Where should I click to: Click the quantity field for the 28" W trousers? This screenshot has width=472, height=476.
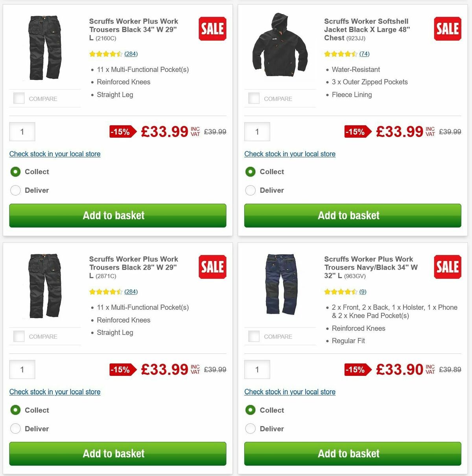click(22, 369)
